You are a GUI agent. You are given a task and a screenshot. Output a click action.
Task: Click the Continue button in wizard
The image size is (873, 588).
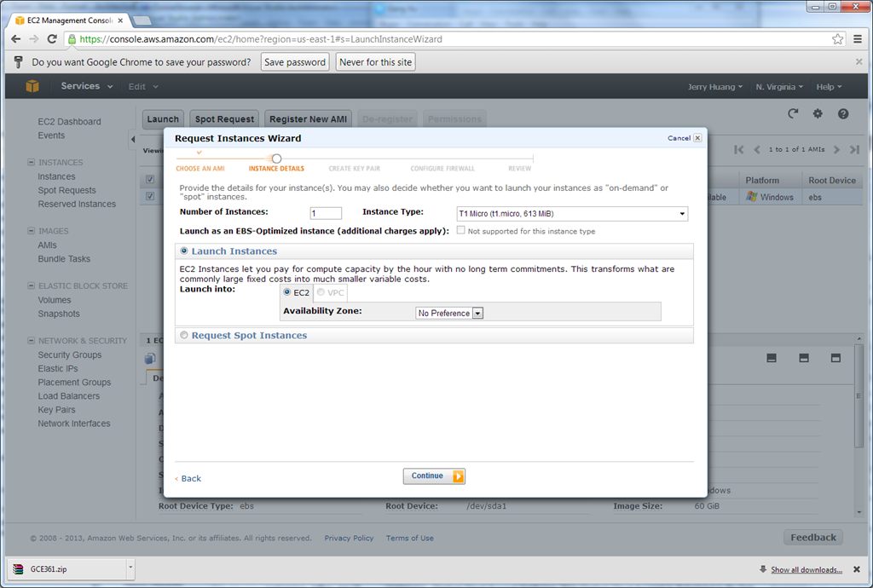point(434,476)
